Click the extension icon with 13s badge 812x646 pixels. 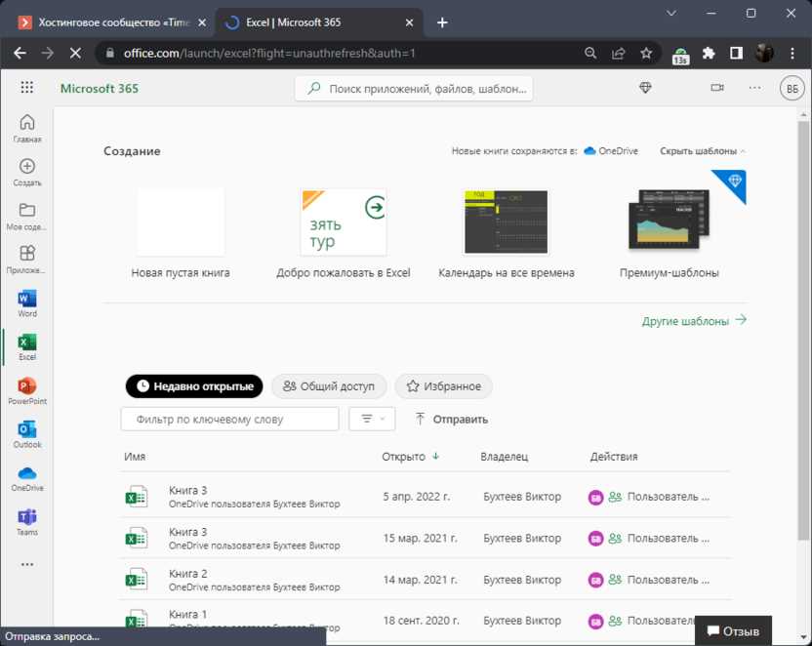point(680,55)
